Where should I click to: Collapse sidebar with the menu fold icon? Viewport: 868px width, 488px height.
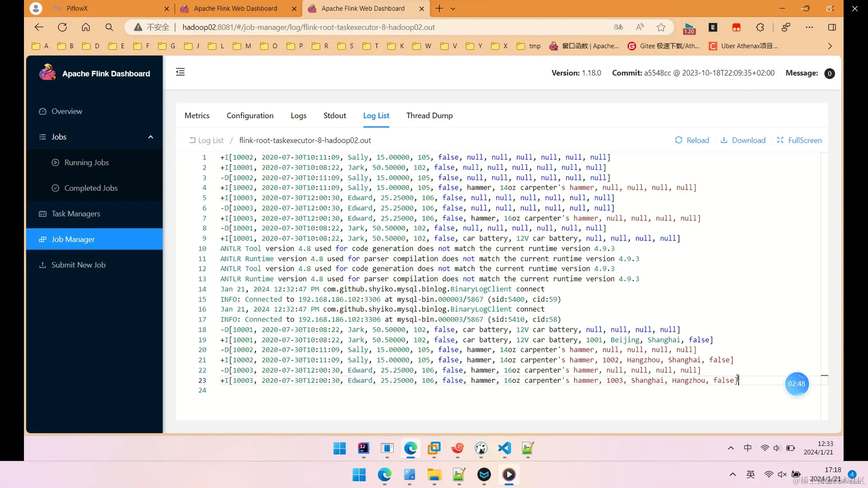(180, 72)
